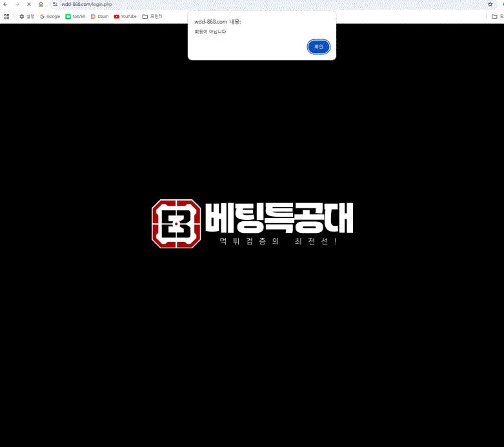
Task: Open the apps grid icon in bookmarks bar
Action: coord(6,16)
